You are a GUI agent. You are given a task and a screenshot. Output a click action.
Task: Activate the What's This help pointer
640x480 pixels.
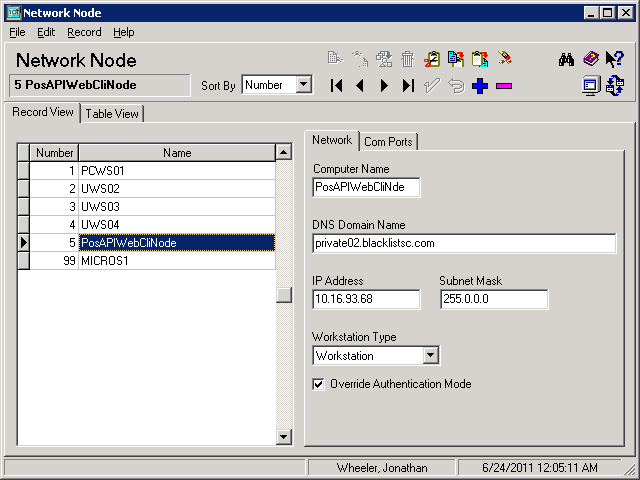tap(614, 59)
